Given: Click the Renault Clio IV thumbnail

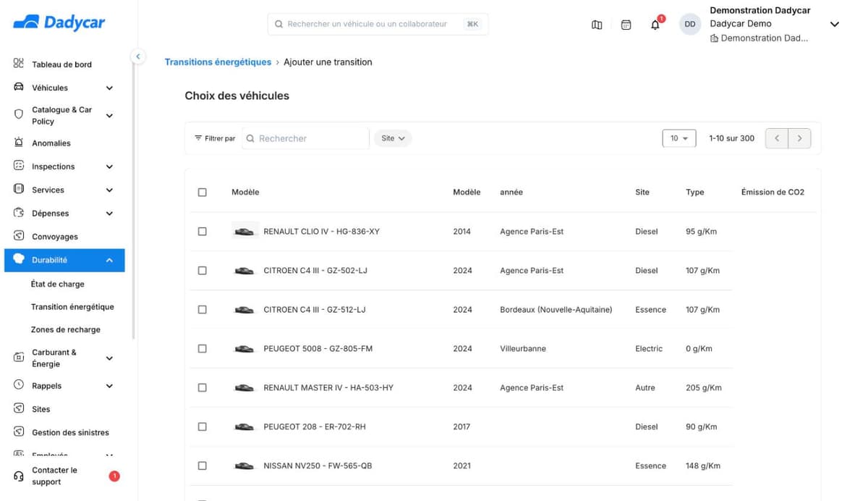Looking at the screenshot, I should pyautogui.click(x=244, y=231).
